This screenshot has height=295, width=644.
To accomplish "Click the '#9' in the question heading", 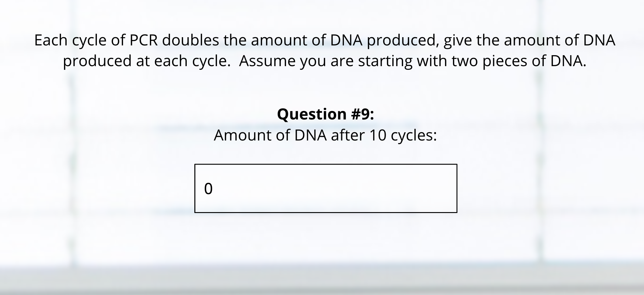I will 362,114.
